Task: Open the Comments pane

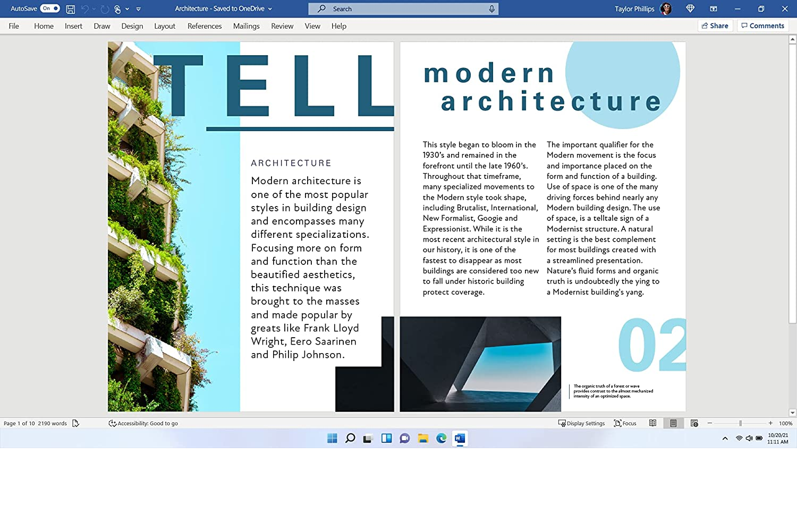Action: coord(762,25)
